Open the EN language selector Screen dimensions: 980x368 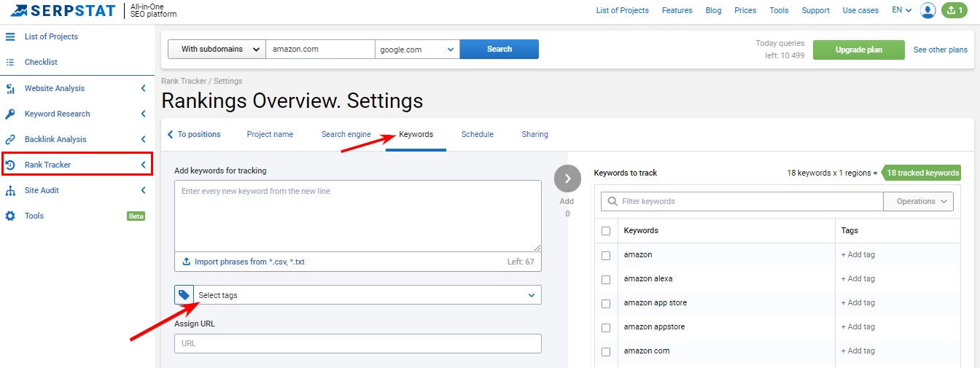pyautogui.click(x=902, y=10)
